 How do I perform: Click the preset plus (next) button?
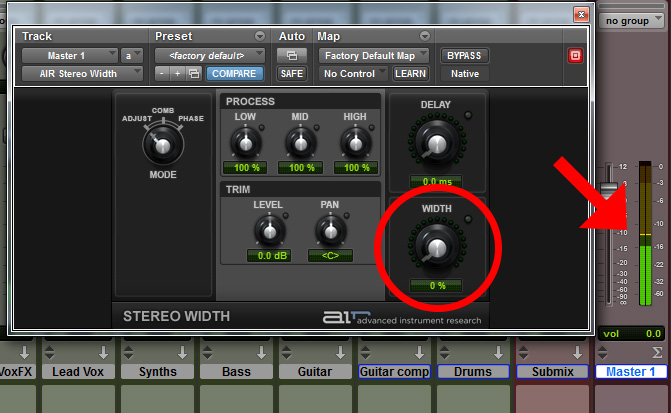pyautogui.click(x=177, y=74)
